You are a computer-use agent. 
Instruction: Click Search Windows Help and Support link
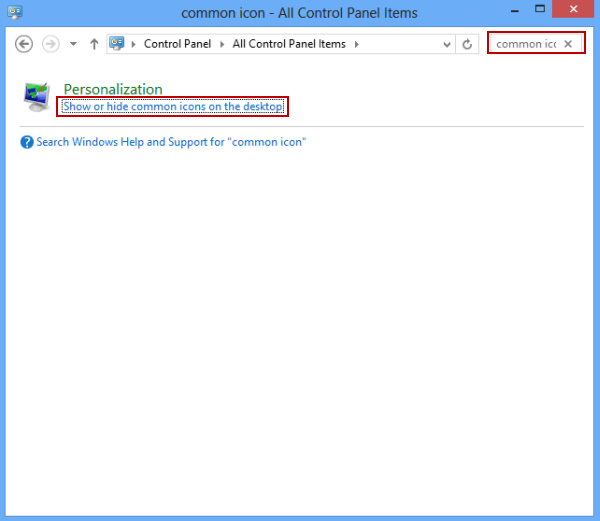[171, 142]
